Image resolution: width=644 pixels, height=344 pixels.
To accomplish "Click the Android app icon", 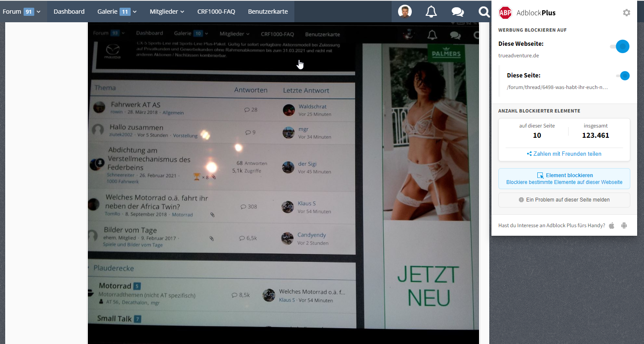I will click(x=624, y=225).
